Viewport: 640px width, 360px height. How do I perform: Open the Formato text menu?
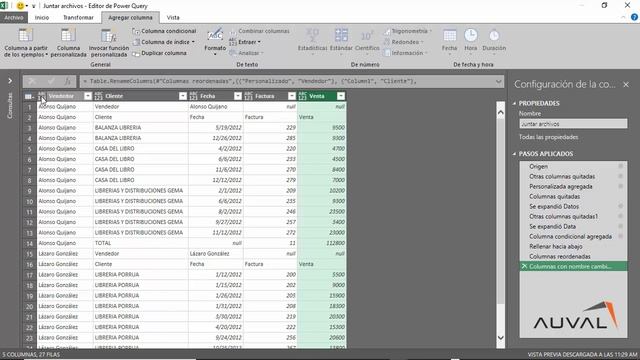tap(215, 42)
